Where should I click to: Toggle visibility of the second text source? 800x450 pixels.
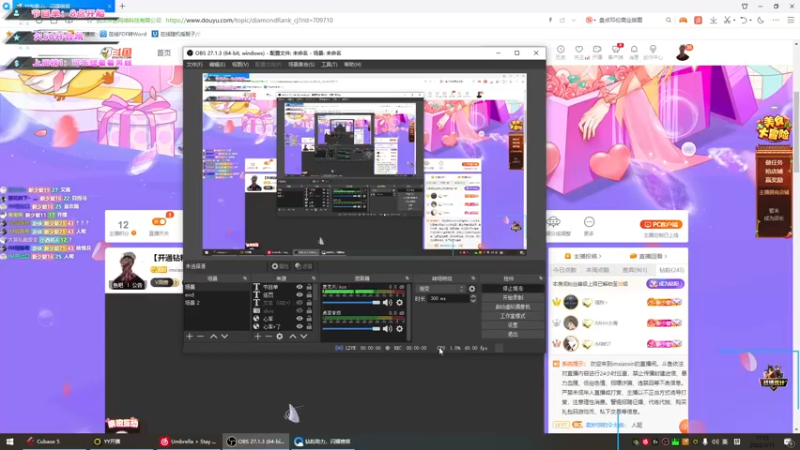pyautogui.click(x=299, y=295)
